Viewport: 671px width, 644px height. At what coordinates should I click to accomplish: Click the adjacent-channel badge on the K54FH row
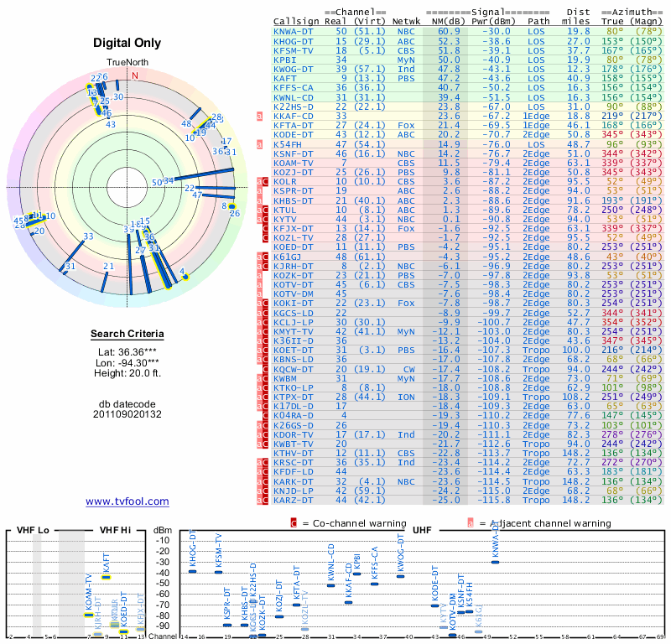(259, 144)
